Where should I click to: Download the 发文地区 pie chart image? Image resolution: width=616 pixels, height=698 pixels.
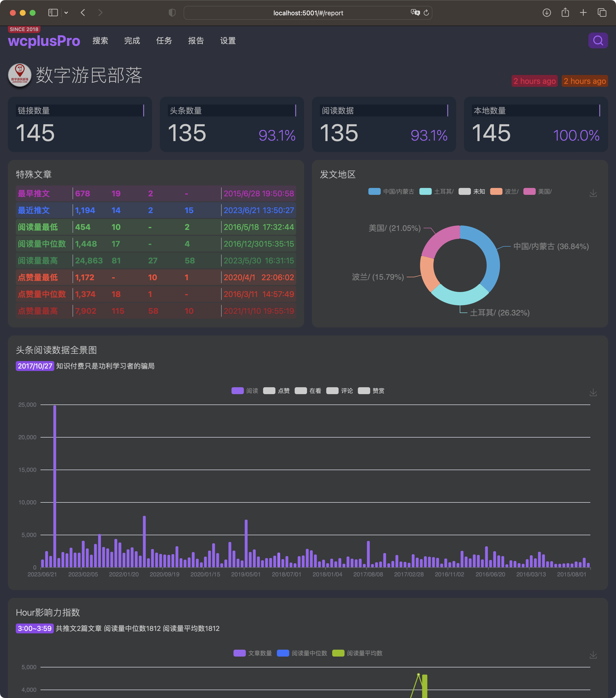pos(593,193)
